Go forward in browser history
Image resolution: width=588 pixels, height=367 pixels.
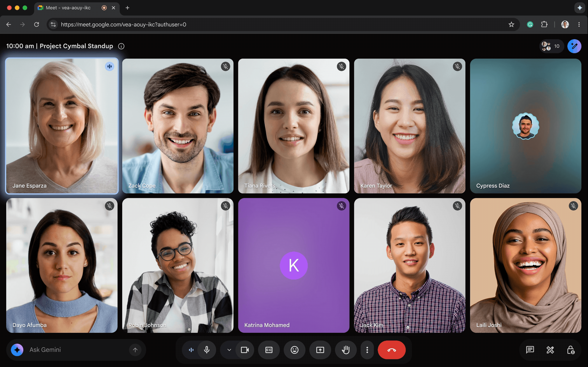point(23,24)
